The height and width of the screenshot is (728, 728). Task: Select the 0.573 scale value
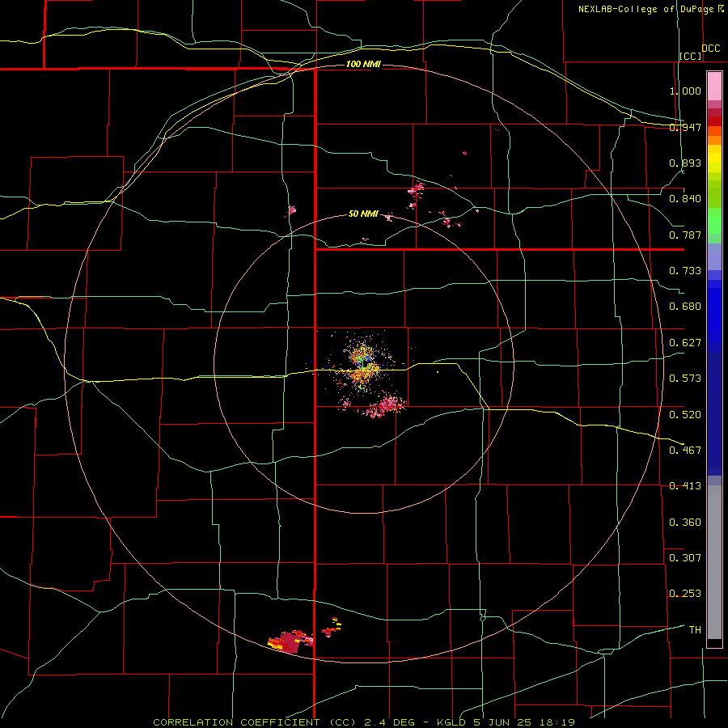[x=685, y=379]
